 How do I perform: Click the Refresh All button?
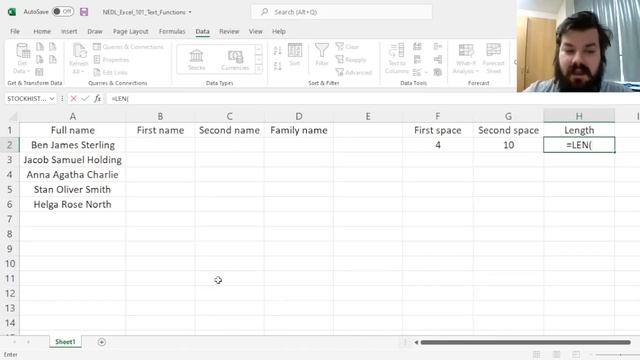click(78, 59)
